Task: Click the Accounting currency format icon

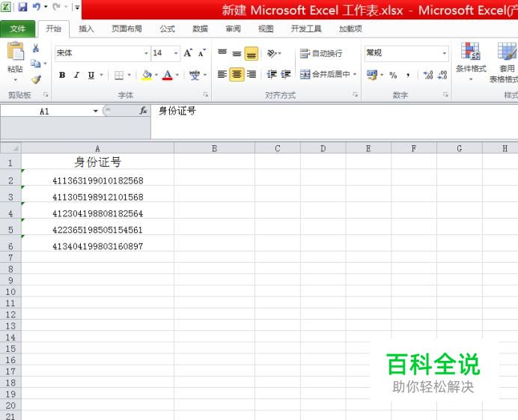Action: click(x=371, y=75)
